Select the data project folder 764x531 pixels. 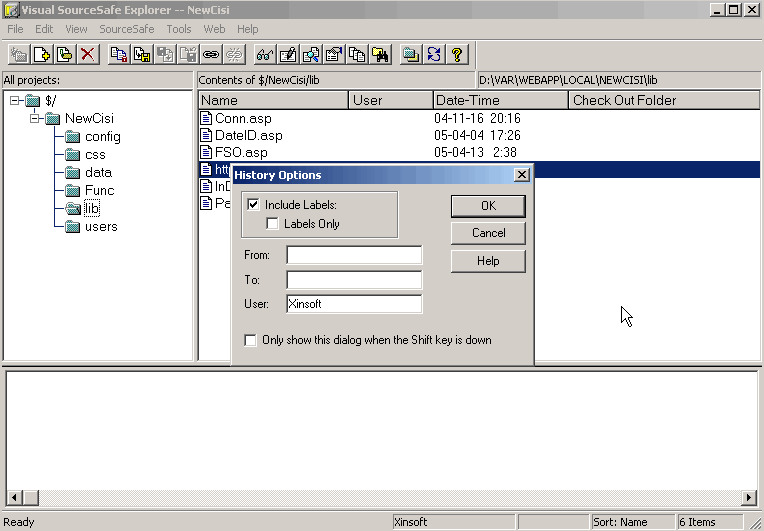(x=98, y=172)
